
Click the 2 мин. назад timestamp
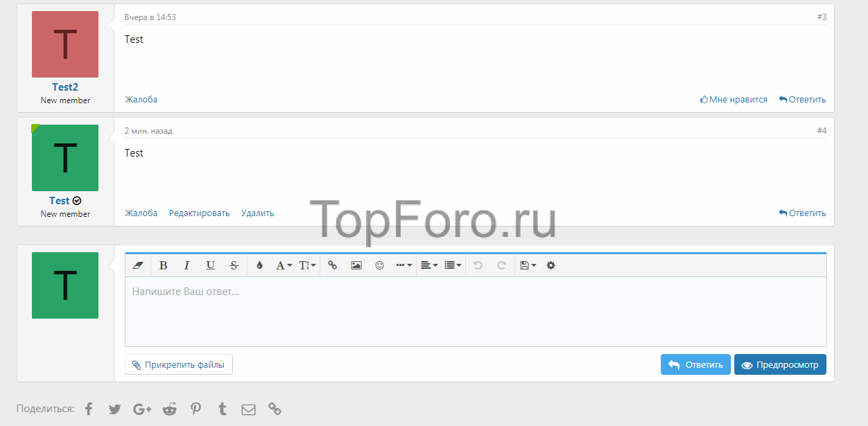coord(148,130)
